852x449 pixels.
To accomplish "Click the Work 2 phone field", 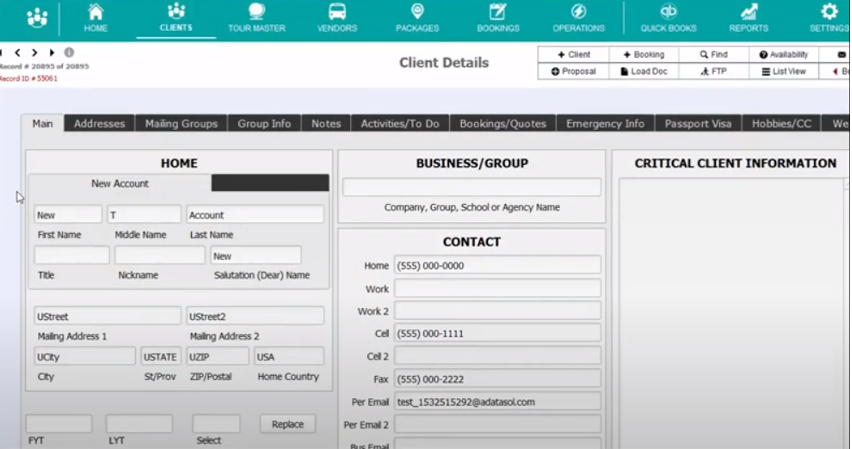I will point(497,311).
